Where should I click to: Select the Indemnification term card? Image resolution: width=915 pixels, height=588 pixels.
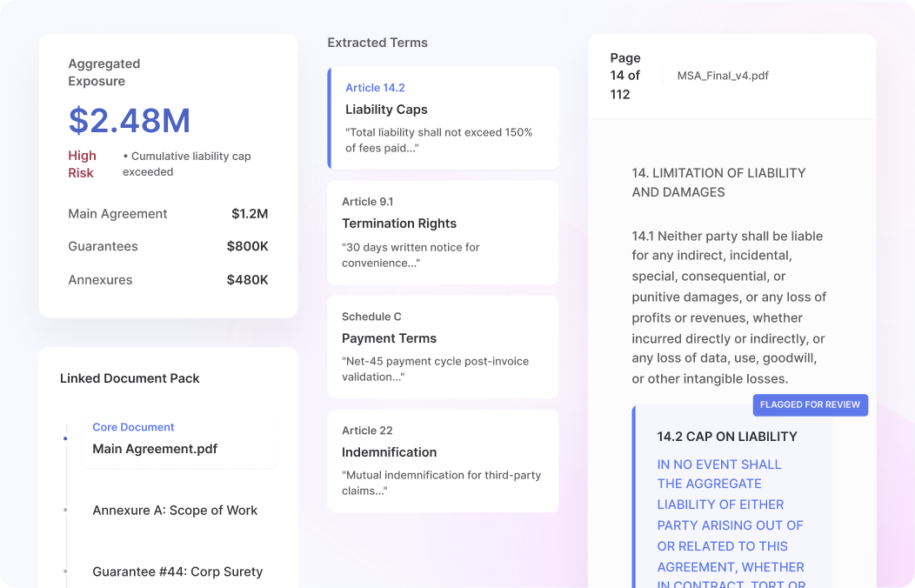(x=443, y=461)
